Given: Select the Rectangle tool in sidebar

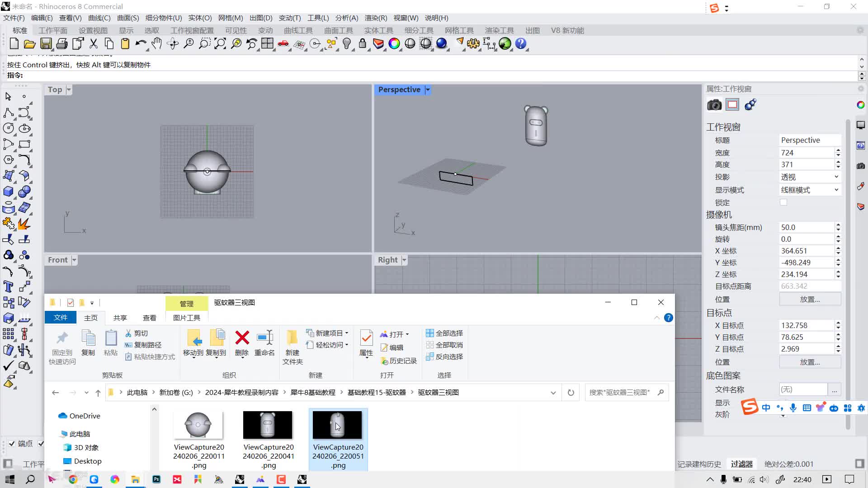Looking at the screenshot, I should (x=24, y=144).
